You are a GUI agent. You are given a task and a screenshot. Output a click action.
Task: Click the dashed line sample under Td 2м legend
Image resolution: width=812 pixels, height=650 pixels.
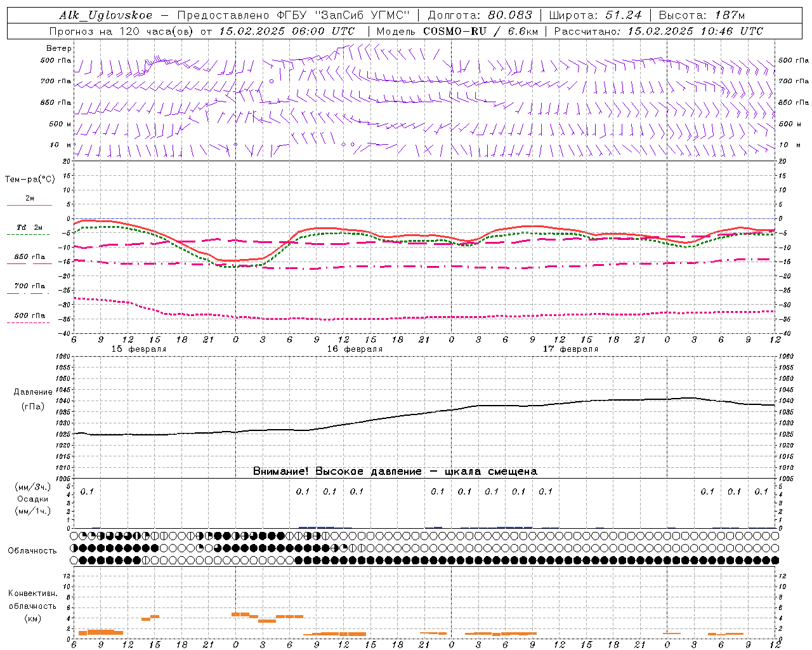(x=29, y=235)
